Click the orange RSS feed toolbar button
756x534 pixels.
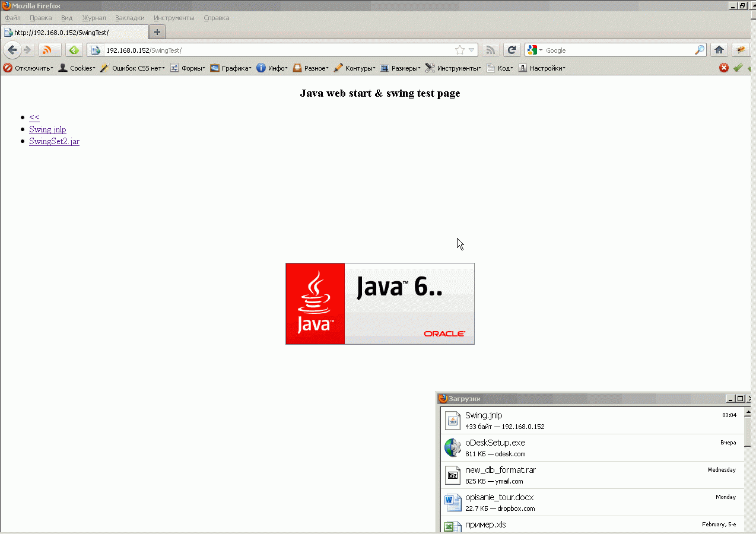pyautogui.click(x=50, y=50)
